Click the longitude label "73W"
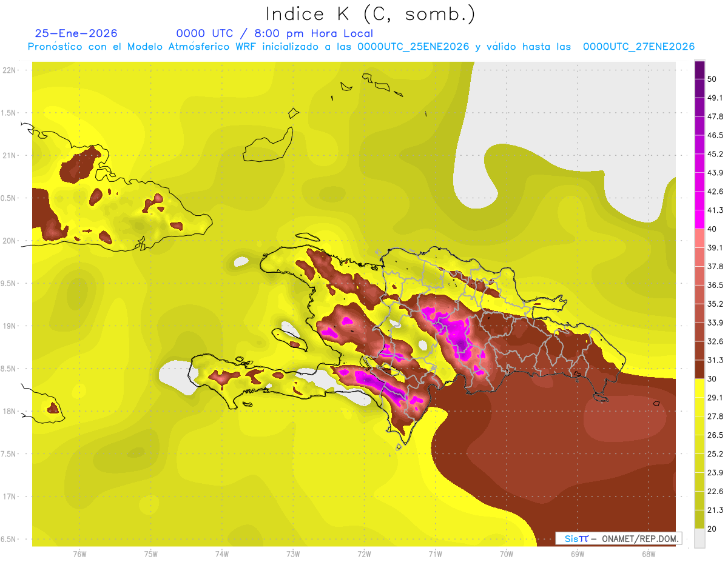728x562 pixels. (x=293, y=554)
